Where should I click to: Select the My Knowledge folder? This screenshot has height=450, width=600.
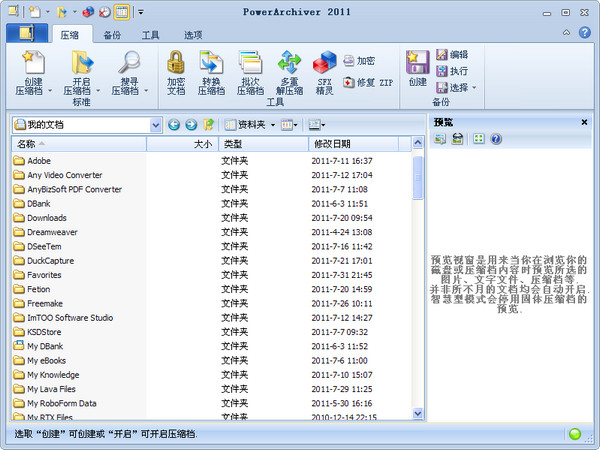click(46, 375)
